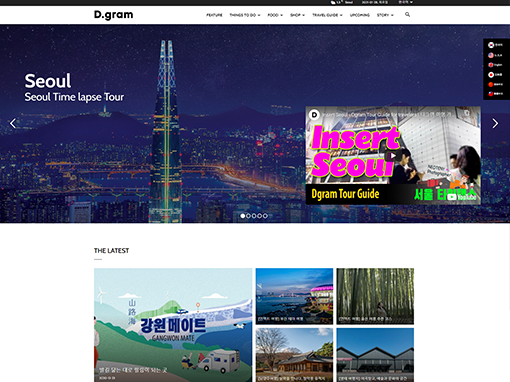Play the Insert Seoul YouTube video
The width and height of the screenshot is (510, 382).
click(x=393, y=156)
